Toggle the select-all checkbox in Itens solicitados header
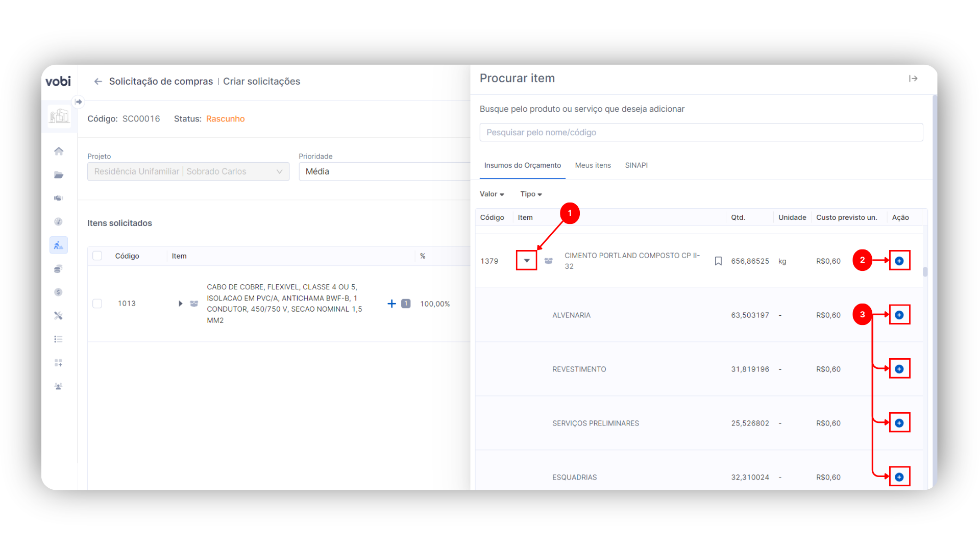The width and height of the screenshot is (980, 551). point(97,256)
